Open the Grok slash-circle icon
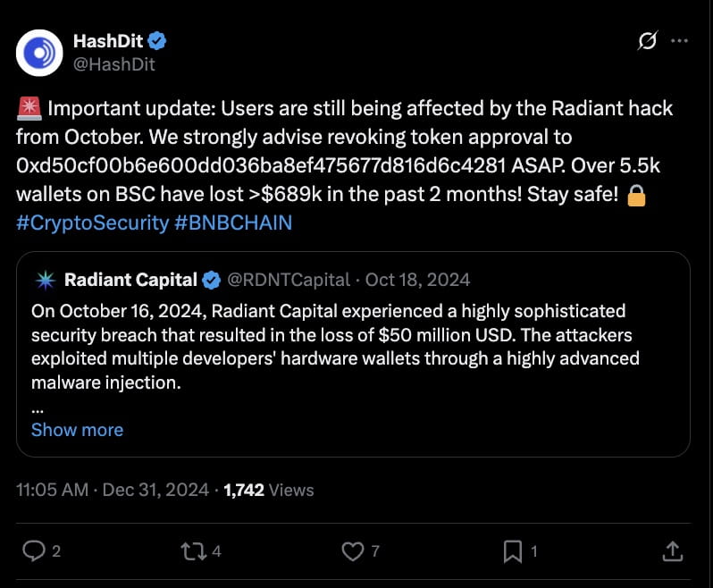This screenshot has width=713, height=588. coord(648,41)
